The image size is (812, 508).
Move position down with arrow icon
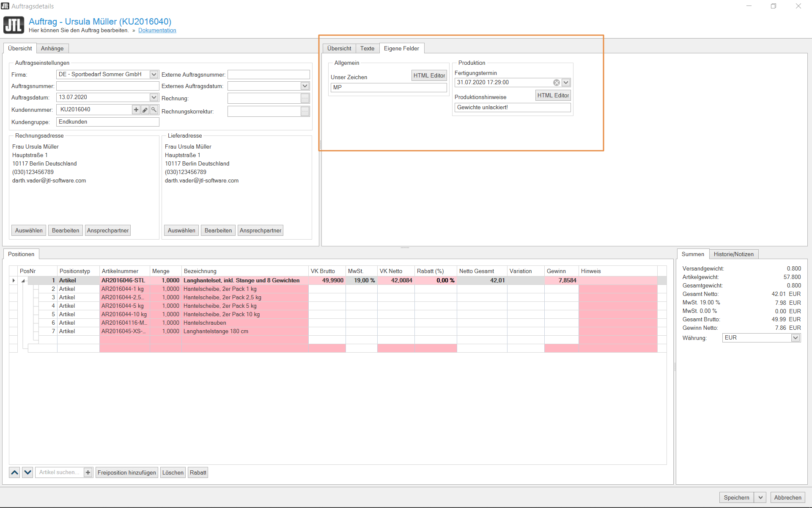tap(27, 472)
